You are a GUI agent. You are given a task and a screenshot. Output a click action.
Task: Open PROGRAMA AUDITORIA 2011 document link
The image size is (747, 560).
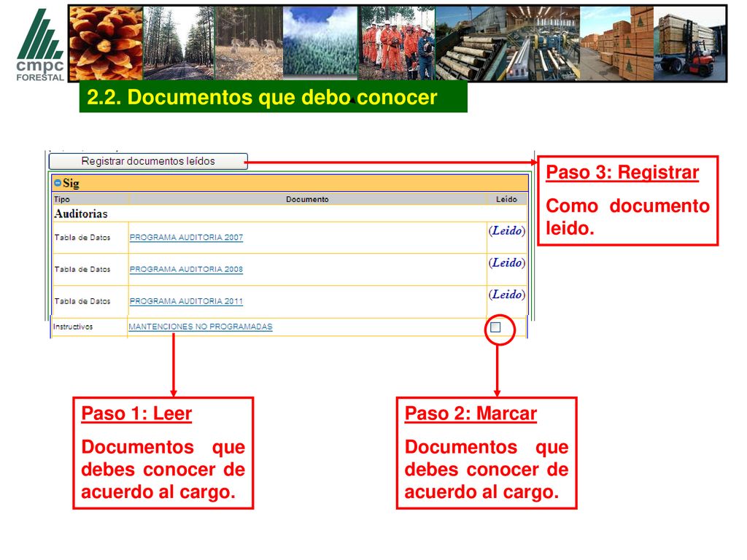pos(186,301)
